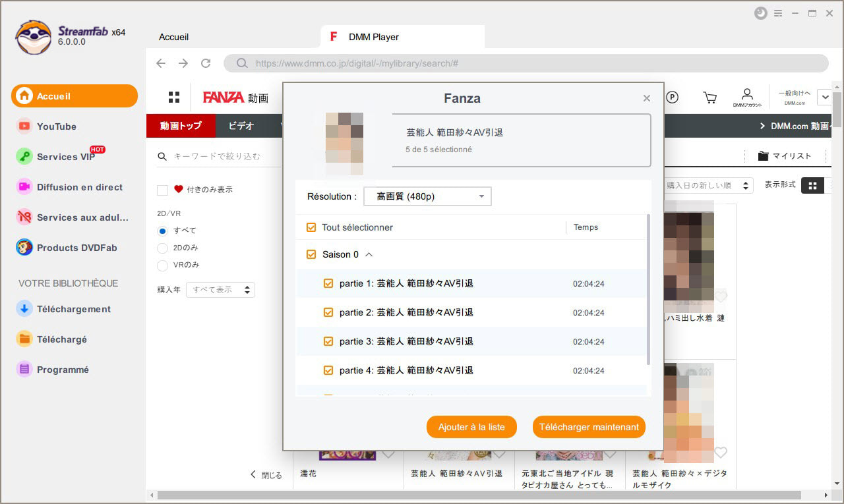Click Télécharger maintenant button
844x504 pixels.
click(589, 427)
